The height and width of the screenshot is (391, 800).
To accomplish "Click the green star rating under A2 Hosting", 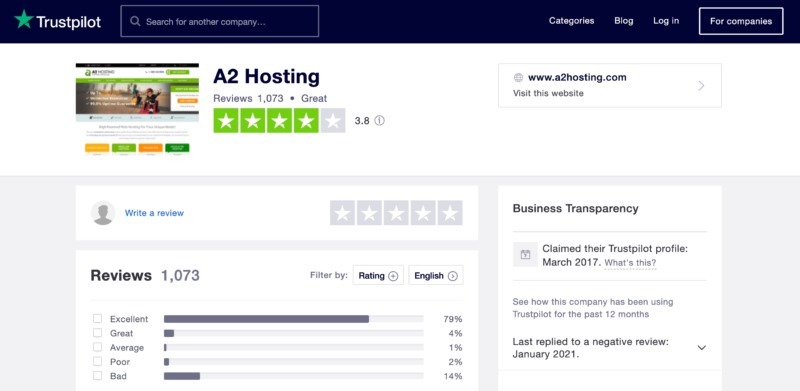I will click(279, 120).
